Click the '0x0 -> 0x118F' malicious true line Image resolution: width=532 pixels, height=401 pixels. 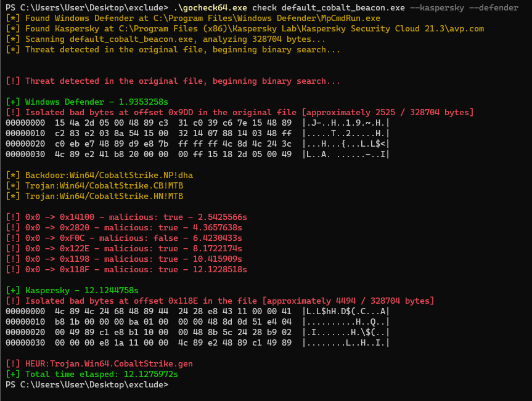click(x=126, y=270)
